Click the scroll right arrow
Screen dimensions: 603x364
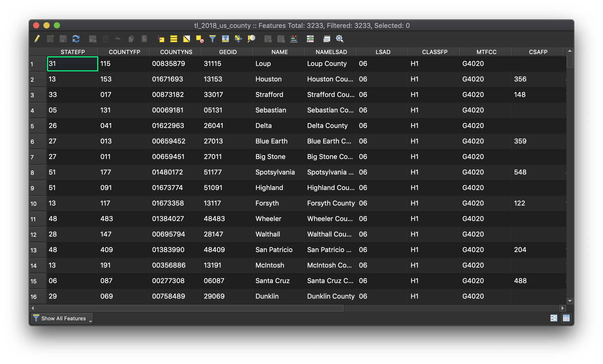click(563, 308)
